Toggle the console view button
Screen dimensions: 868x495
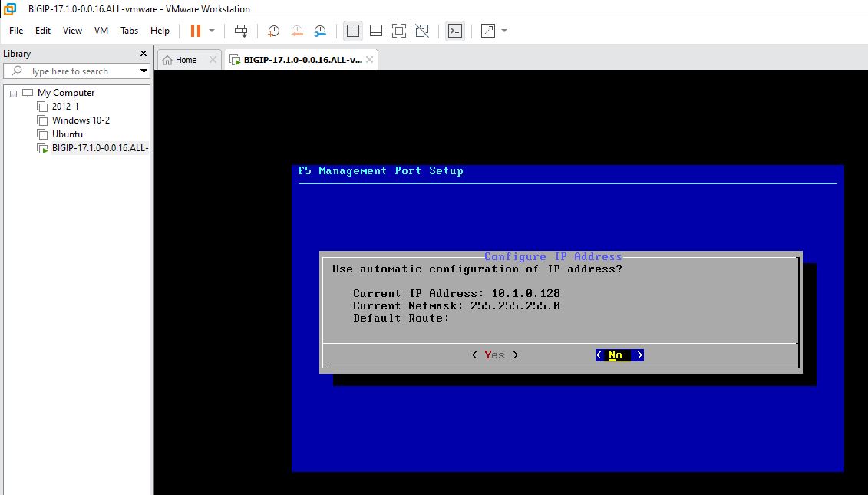tap(455, 31)
